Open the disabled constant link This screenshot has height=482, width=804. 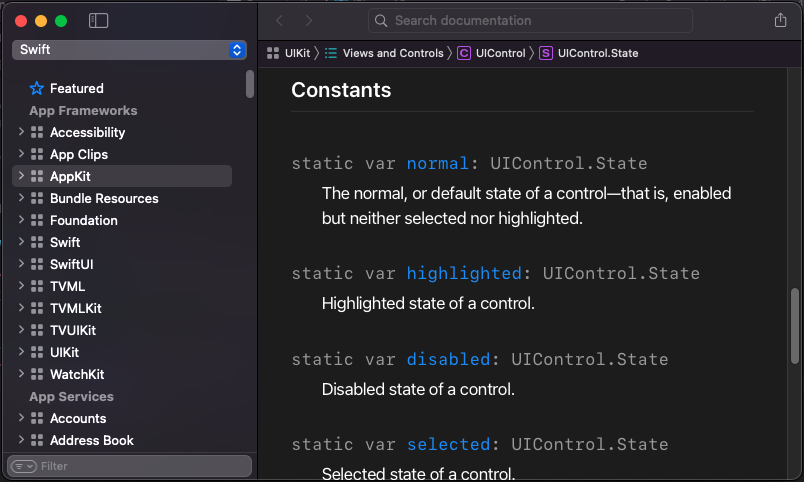click(448, 359)
